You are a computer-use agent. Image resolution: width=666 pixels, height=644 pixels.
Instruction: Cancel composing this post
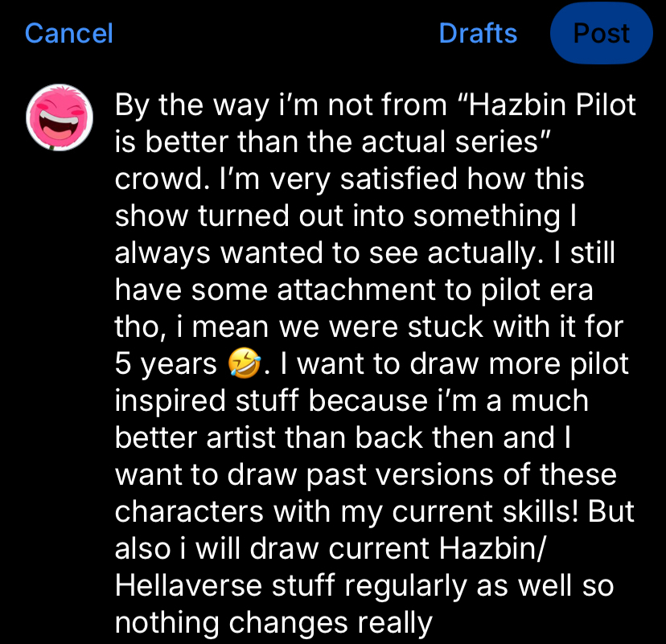pyautogui.click(x=69, y=33)
